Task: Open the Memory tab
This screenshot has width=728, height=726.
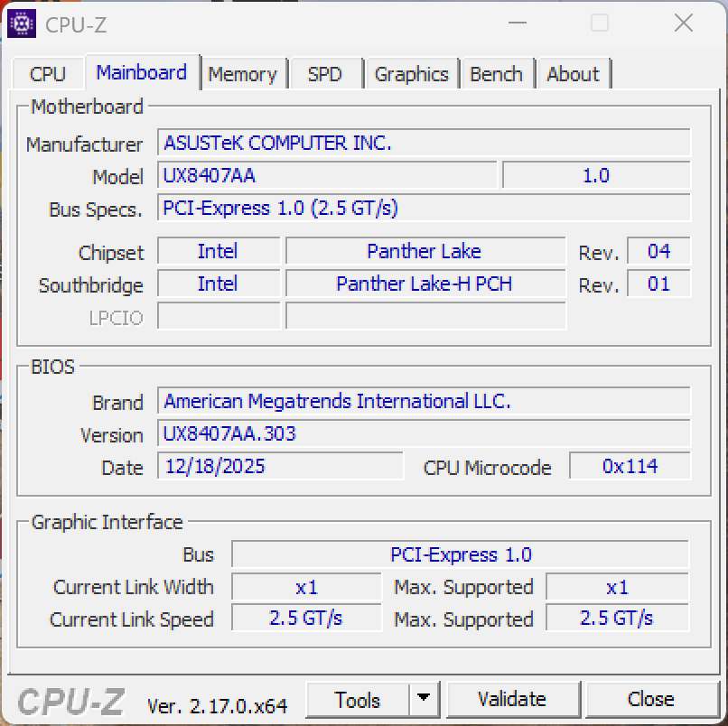Action: [242, 74]
